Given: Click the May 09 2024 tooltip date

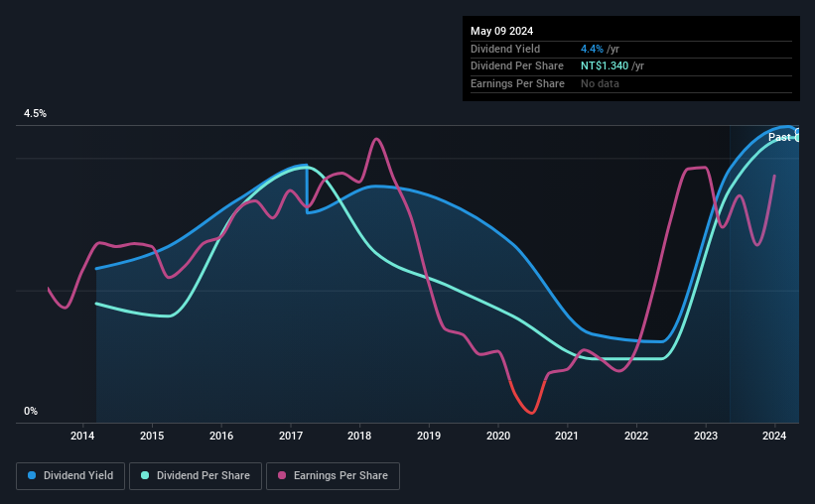Looking at the screenshot, I should click(x=501, y=31).
